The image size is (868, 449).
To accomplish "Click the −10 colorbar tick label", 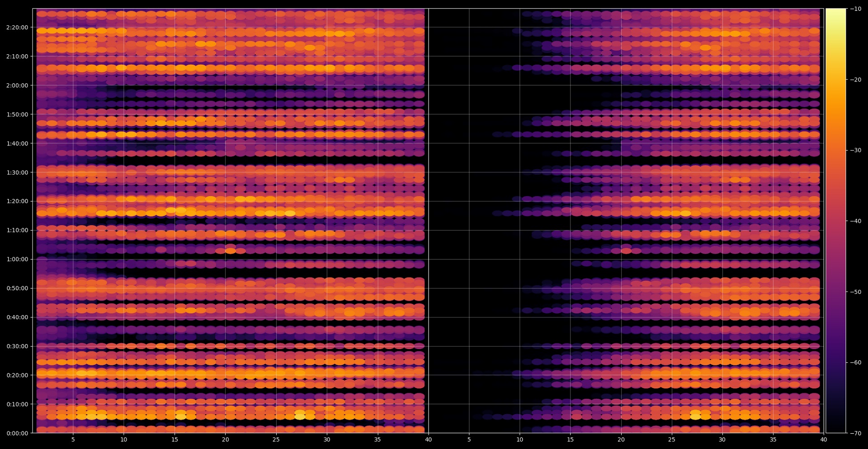I will (855, 9).
